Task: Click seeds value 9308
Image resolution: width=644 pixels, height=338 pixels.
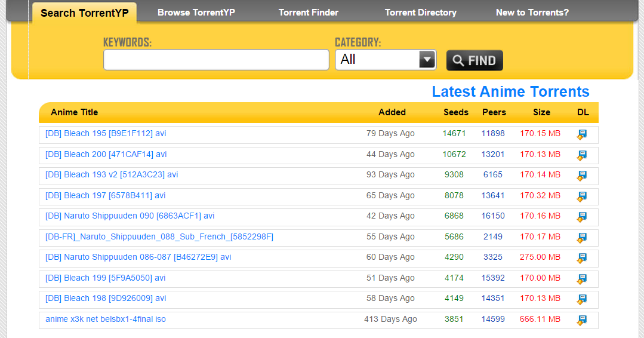Action: coord(454,174)
